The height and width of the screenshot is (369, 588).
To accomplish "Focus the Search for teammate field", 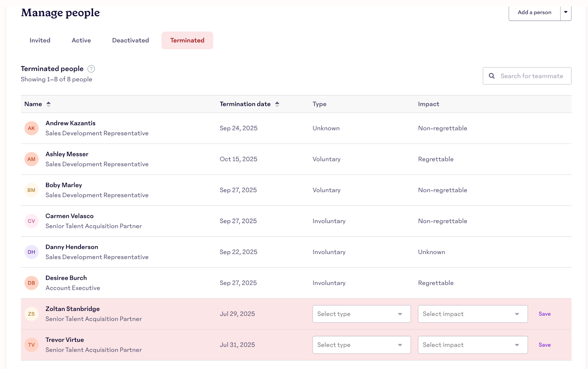I will pyautogui.click(x=531, y=76).
